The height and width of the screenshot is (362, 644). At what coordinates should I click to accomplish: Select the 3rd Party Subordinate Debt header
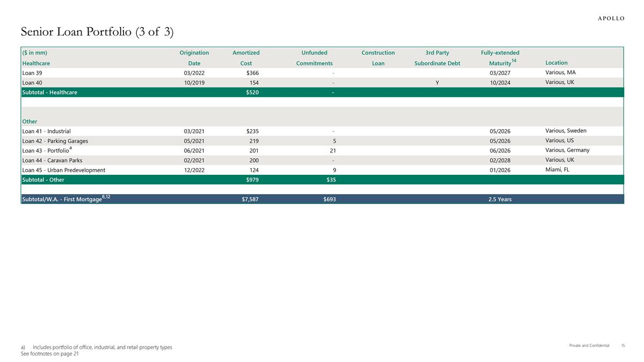click(437, 58)
